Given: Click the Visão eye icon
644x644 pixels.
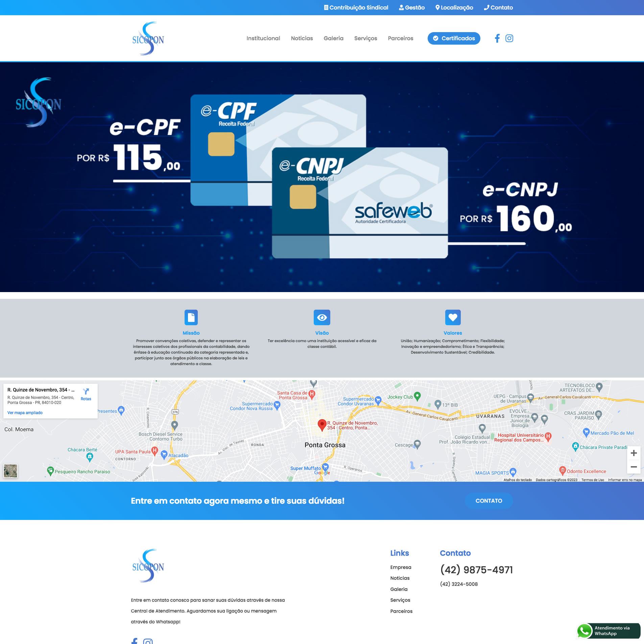Looking at the screenshot, I should (322, 317).
